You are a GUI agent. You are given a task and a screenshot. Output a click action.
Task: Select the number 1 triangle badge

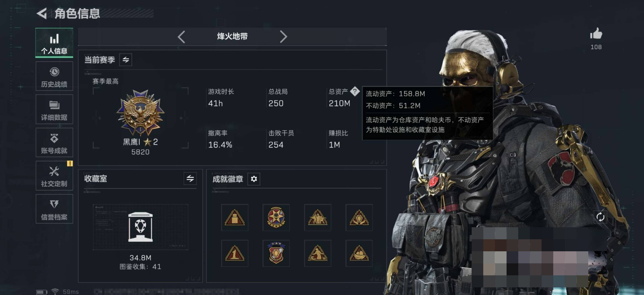(235, 253)
